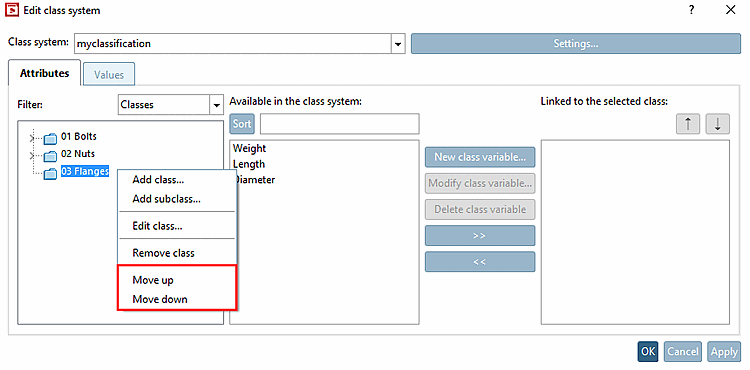750x370 pixels.
Task: Move linked variable down with arrow button
Action: click(x=717, y=124)
